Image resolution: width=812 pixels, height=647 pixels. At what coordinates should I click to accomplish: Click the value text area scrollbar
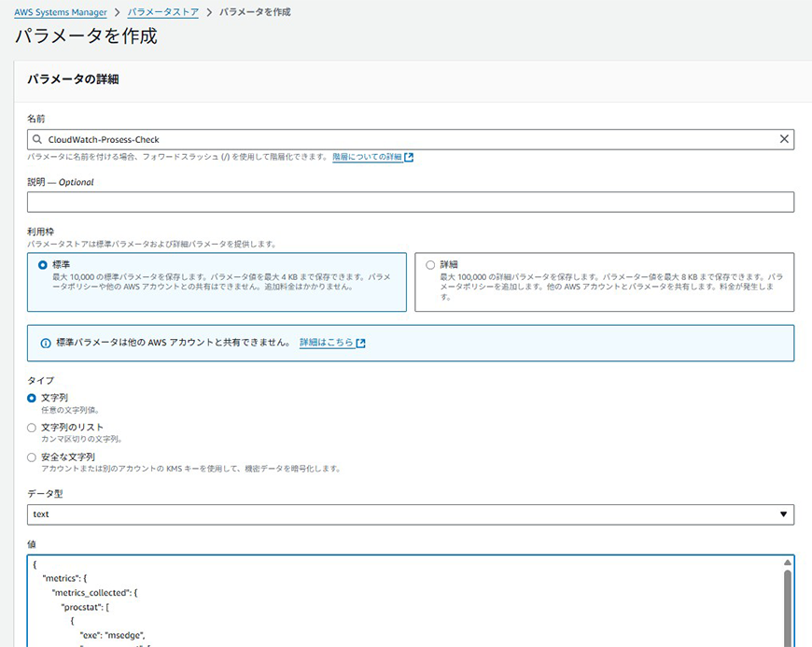pyautogui.click(x=787, y=607)
